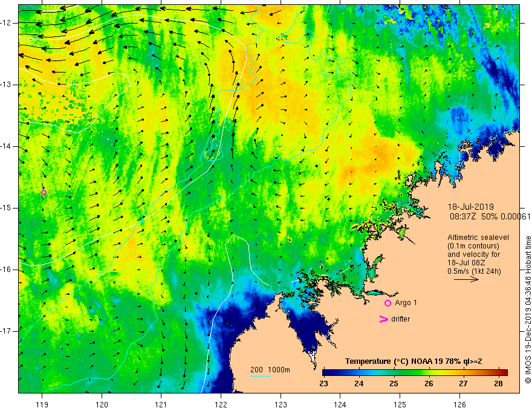
Task: Click the '(0.1m contours)' caption line
Action: 473,246
